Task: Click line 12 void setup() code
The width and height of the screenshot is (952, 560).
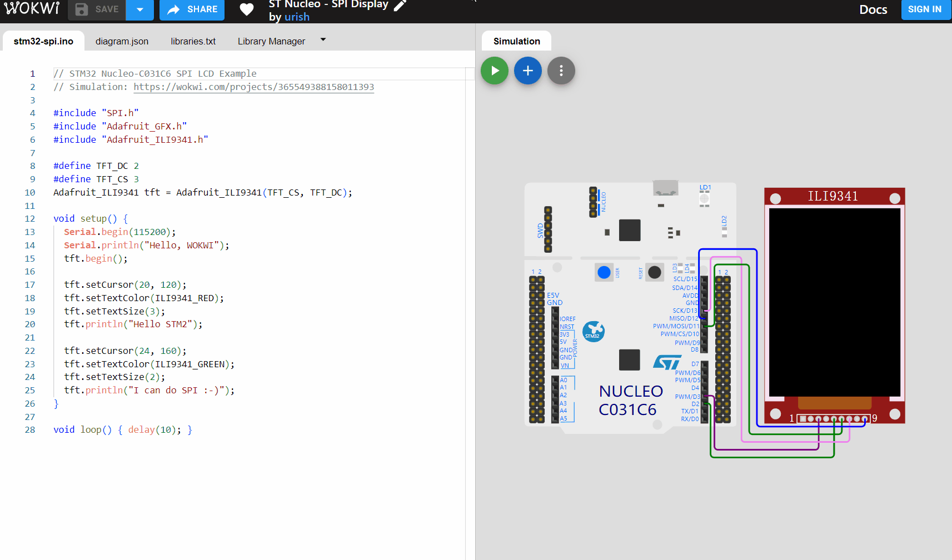Action: 91,219
